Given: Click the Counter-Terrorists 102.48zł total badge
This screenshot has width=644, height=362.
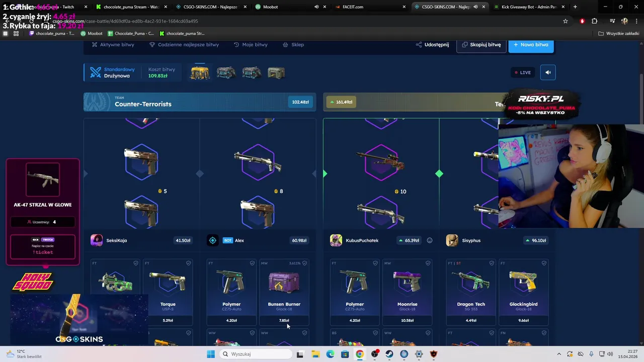Looking at the screenshot, I should point(300,102).
